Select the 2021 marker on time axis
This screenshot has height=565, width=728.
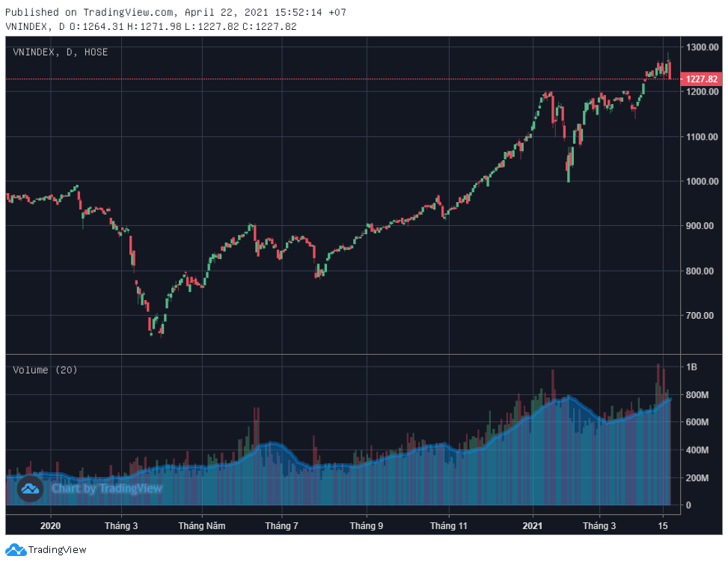[533, 526]
